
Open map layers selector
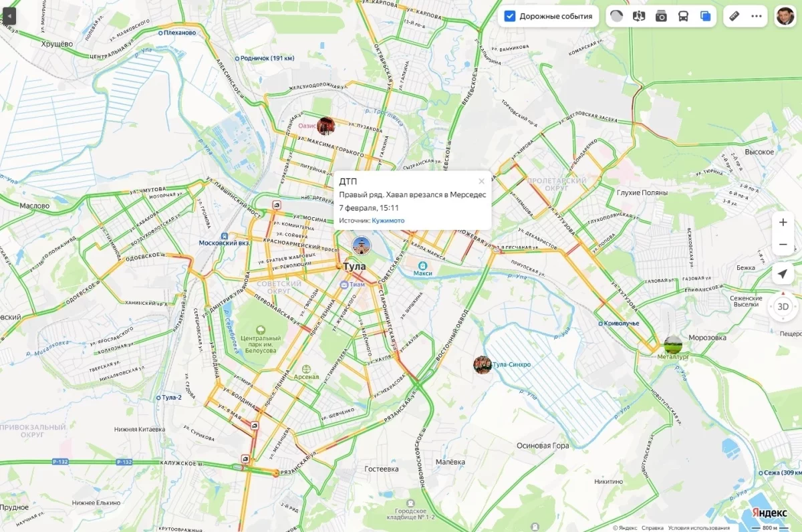click(x=705, y=16)
